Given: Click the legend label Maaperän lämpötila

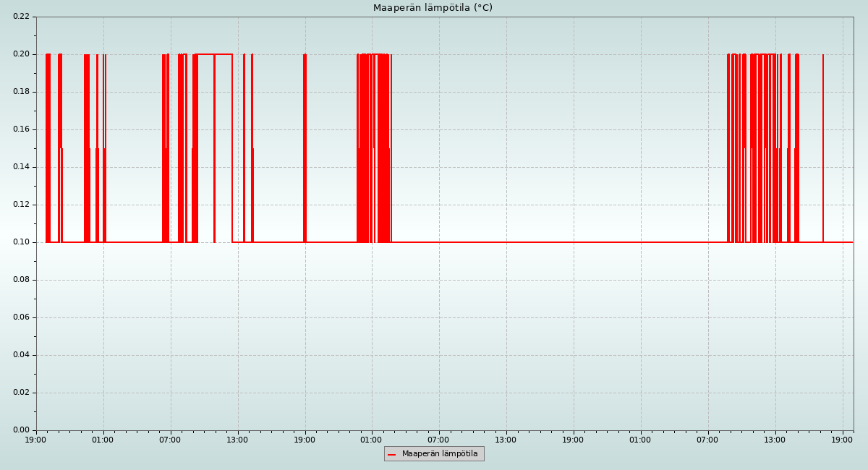Looking at the screenshot, I should point(440,454).
